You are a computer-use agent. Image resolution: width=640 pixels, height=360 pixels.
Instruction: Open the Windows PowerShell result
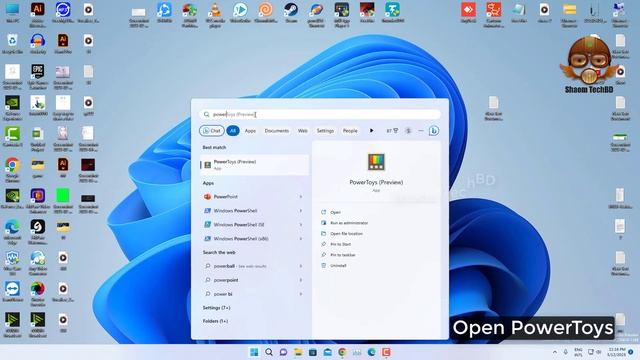tap(249, 211)
